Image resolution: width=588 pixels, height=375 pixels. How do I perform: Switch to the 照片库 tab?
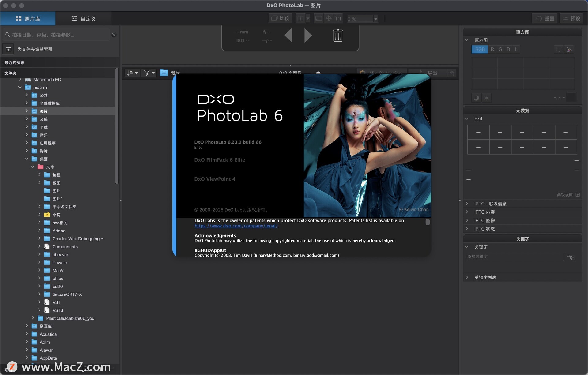tap(28, 18)
